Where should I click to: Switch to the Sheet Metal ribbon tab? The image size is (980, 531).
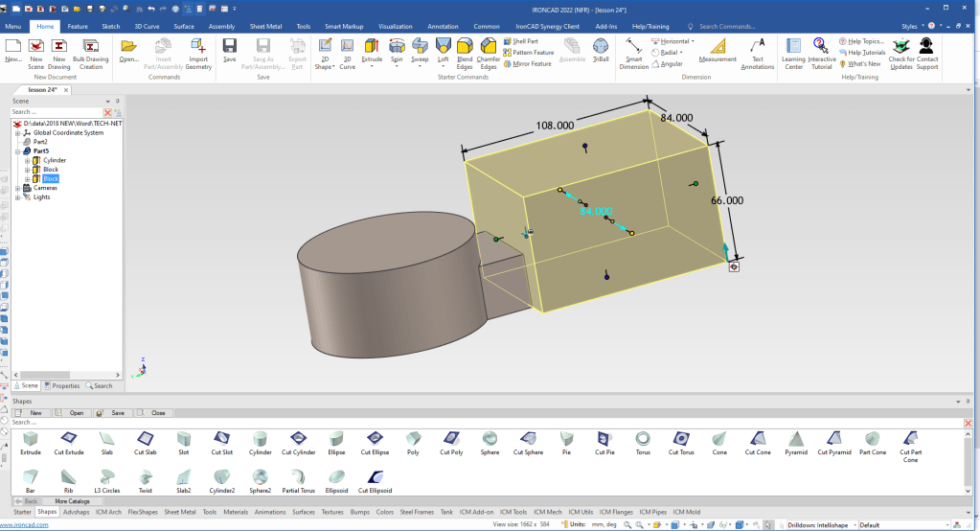pos(264,27)
